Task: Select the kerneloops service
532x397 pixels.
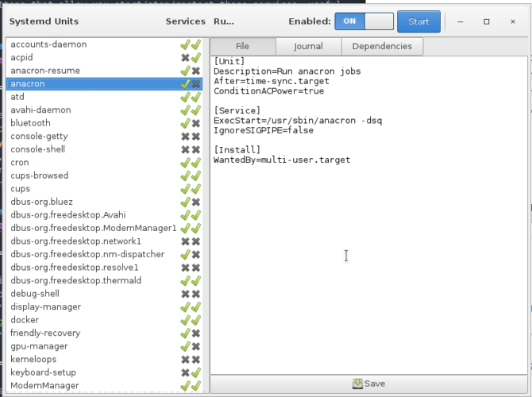Action: pyautogui.click(x=104, y=360)
